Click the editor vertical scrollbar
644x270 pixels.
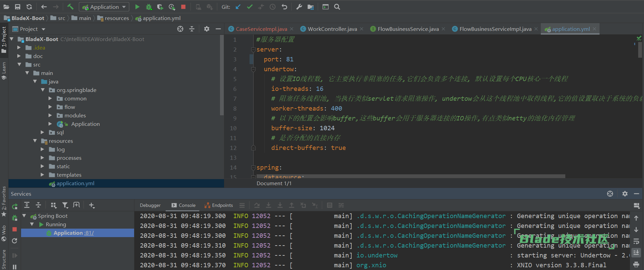pyautogui.click(x=640, y=50)
